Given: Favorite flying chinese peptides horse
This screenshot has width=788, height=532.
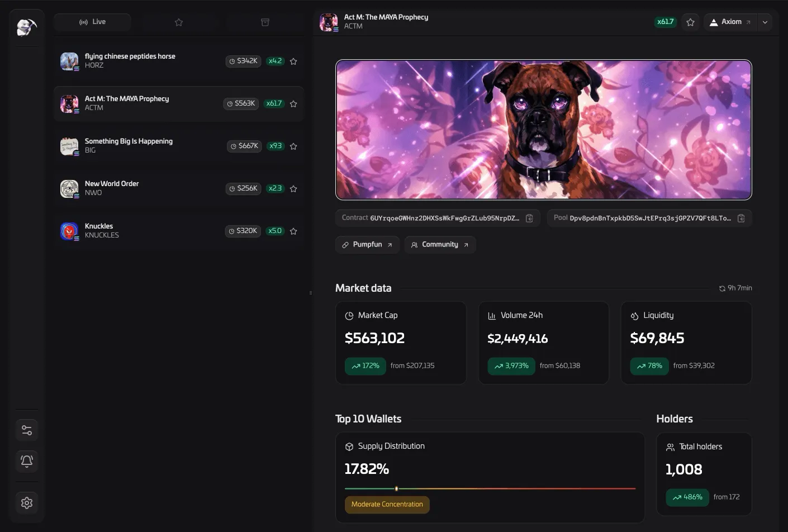Looking at the screenshot, I should click(x=293, y=61).
